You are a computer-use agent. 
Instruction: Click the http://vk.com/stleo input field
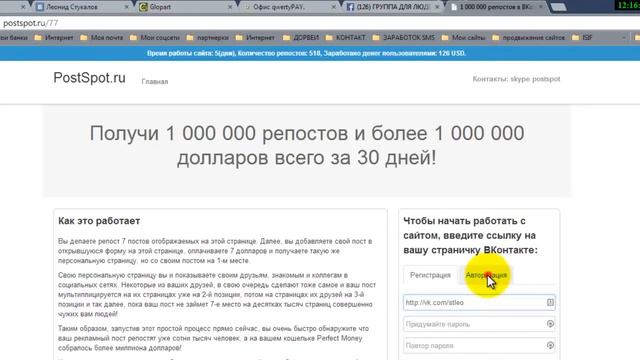pyautogui.click(x=479, y=302)
